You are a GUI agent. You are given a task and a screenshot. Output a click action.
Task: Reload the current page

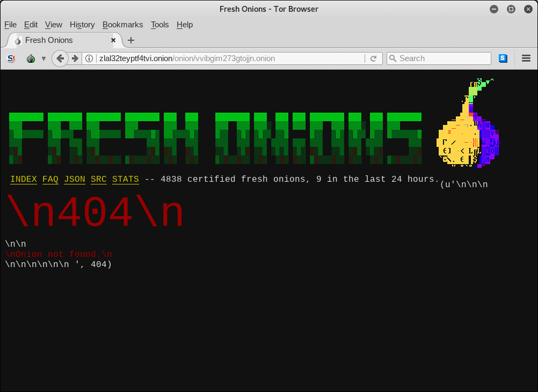373,58
